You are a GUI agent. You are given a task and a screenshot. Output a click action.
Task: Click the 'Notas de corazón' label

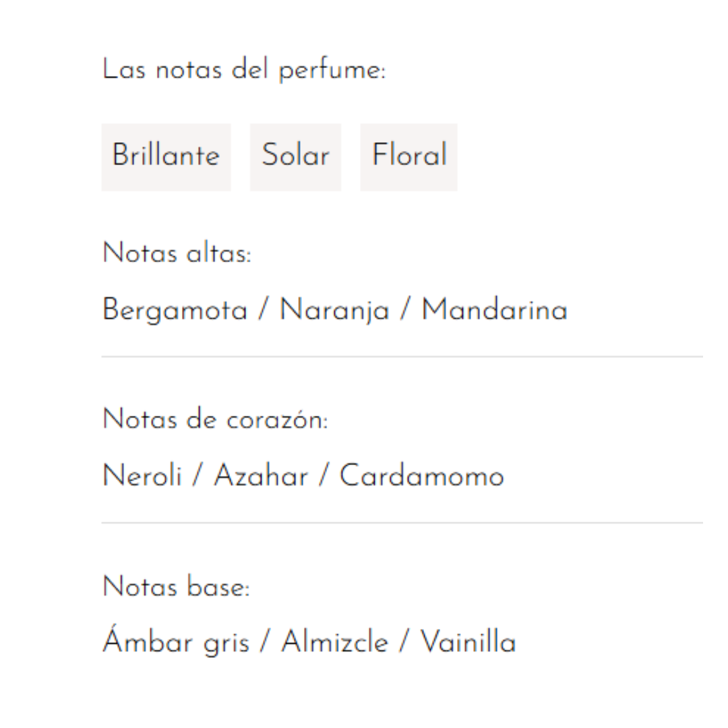coord(215,421)
